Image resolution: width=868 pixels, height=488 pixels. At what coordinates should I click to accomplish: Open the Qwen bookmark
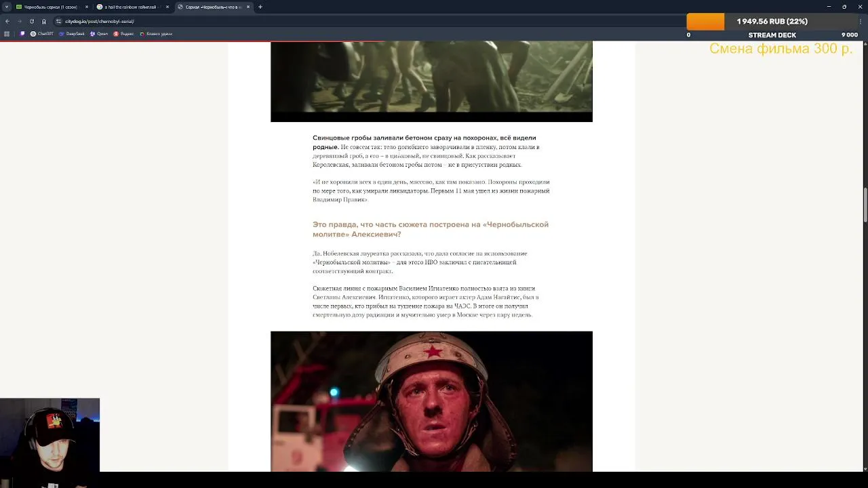(x=99, y=33)
